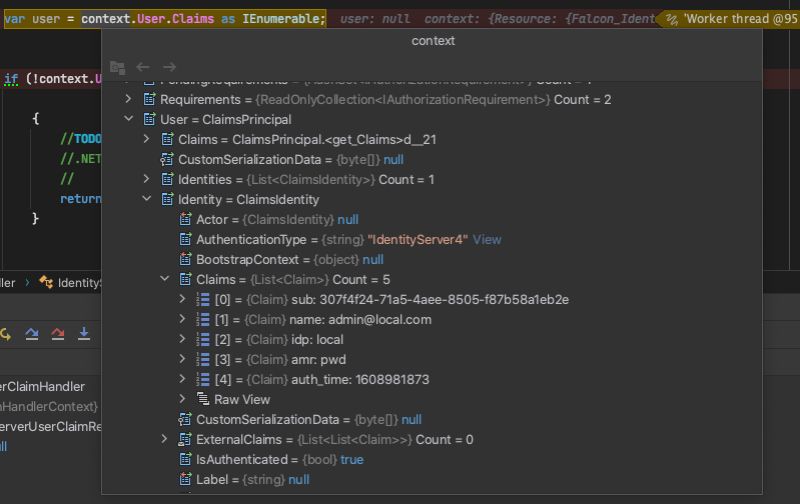
Task: Expand claim [4] auth_time entry
Action: click(183, 379)
